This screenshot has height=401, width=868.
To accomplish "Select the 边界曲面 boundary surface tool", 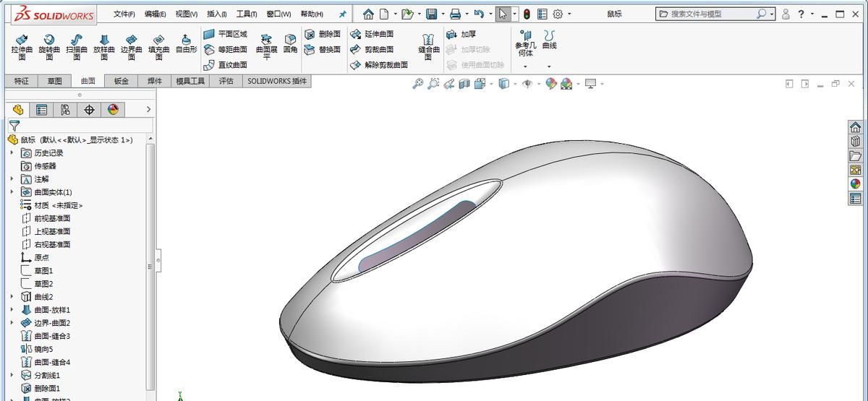I will click(x=132, y=48).
